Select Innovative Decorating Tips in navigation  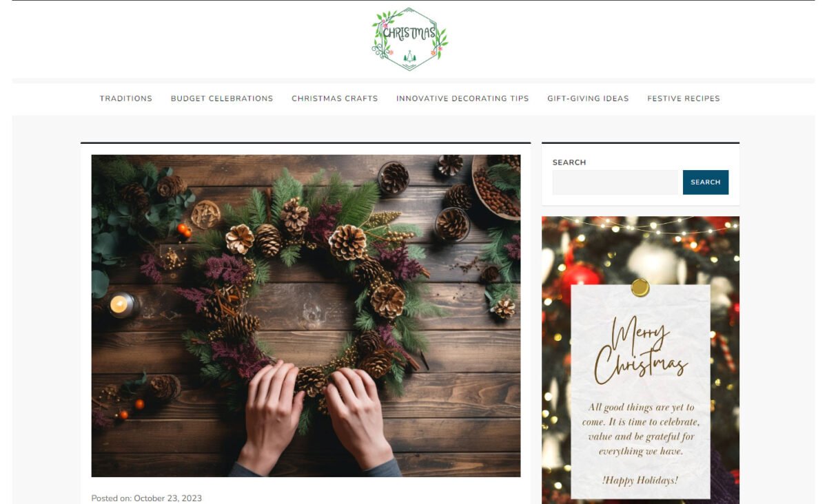[462, 98]
